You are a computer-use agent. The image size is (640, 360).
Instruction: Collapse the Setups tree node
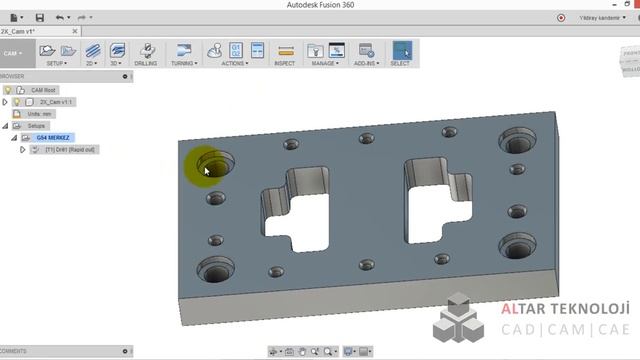click(5, 126)
